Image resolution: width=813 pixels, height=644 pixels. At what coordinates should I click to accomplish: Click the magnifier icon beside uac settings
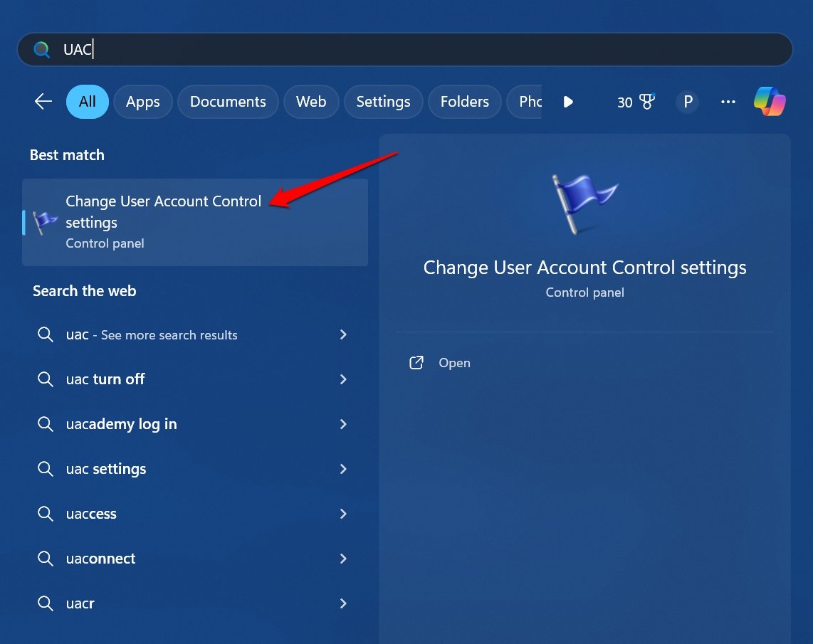tap(46, 469)
